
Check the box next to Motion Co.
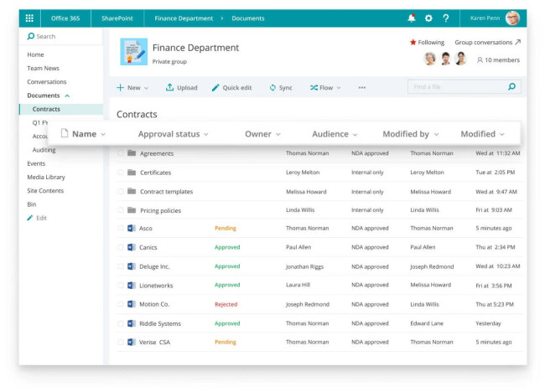tap(121, 305)
